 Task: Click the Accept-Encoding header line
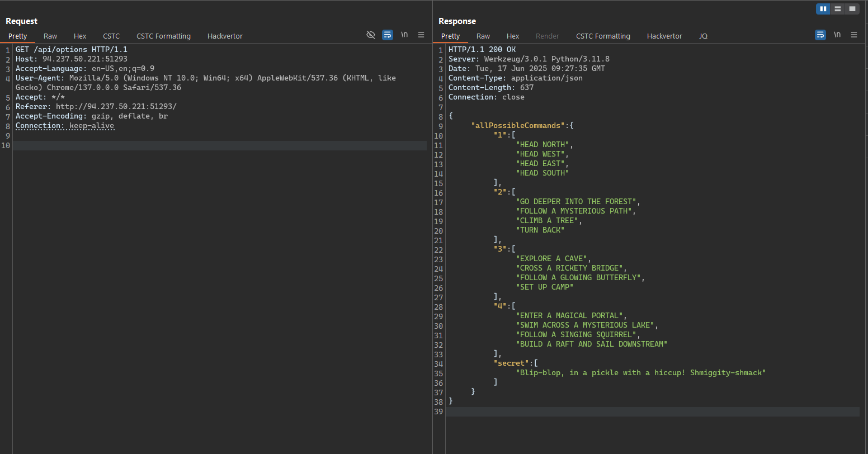[x=91, y=116]
